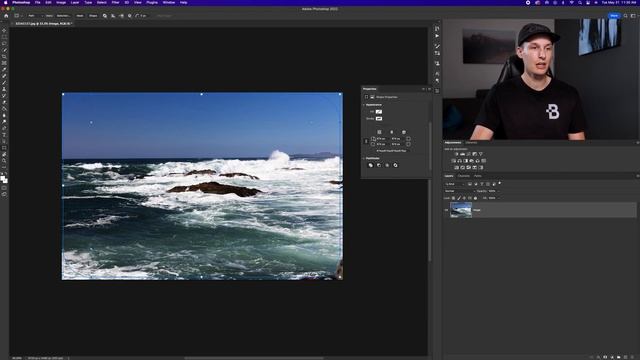
Task: Select the Eraser tool
Action: pos(4,102)
